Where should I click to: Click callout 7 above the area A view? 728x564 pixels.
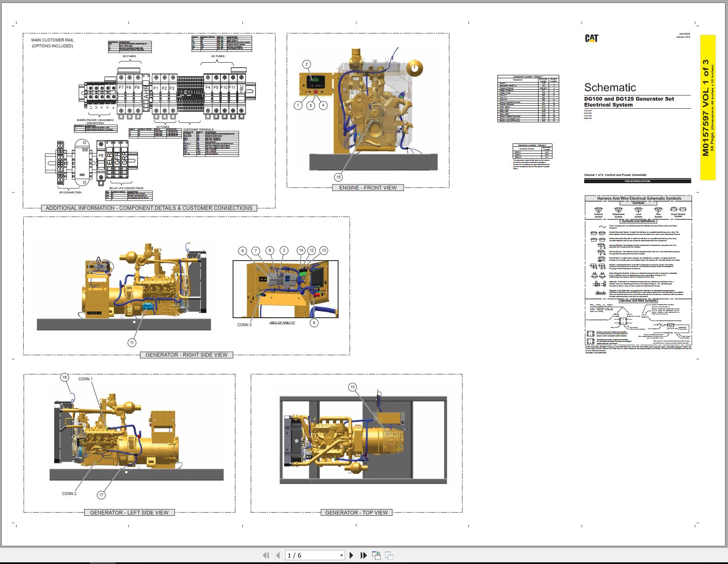[256, 250]
